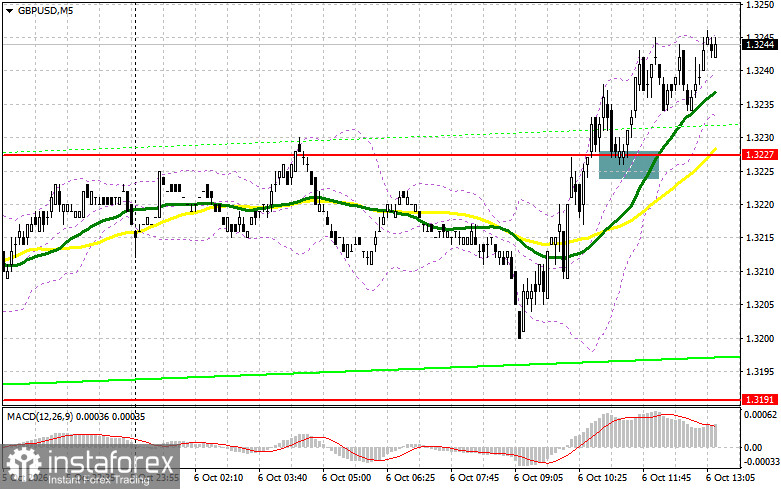Click the 6 Oct 13:05 time label
The width and height of the screenshot is (781, 489).
tap(730, 478)
